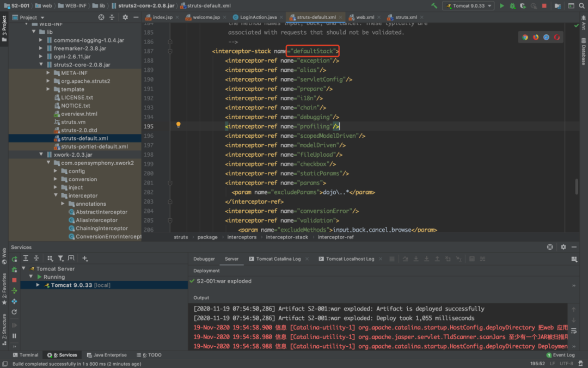This screenshot has height=368, width=588.
Task: Open the Event Log panel
Action: (x=561, y=355)
